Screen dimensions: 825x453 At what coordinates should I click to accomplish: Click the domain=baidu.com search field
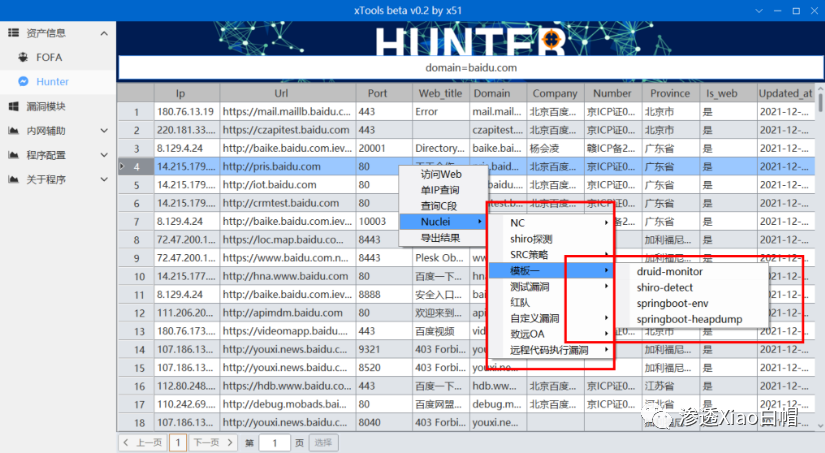pos(471,68)
